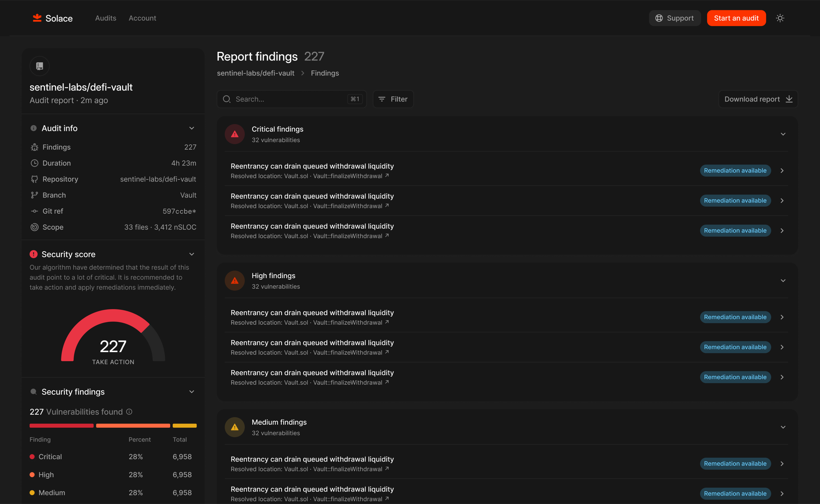Click the Security score alert icon
The image size is (820, 504).
34,254
